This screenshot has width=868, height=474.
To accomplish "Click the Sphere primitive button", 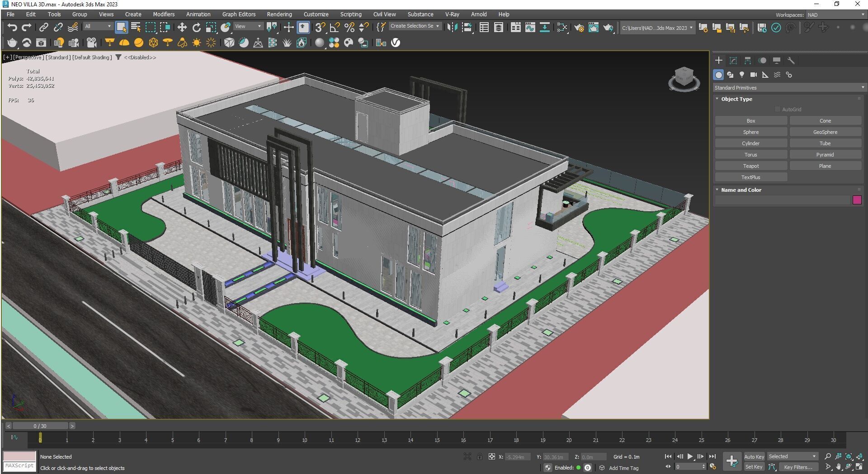I will point(751,132).
